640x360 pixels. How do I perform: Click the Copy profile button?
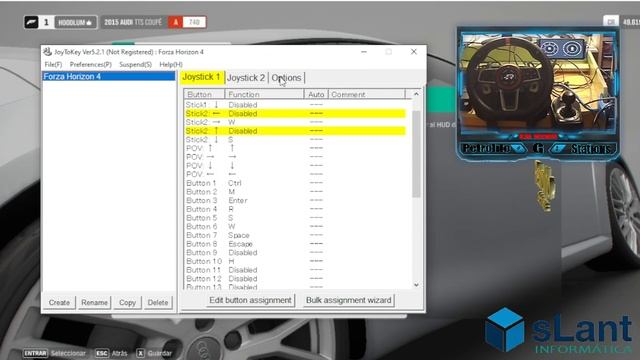(x=127, y=302)
